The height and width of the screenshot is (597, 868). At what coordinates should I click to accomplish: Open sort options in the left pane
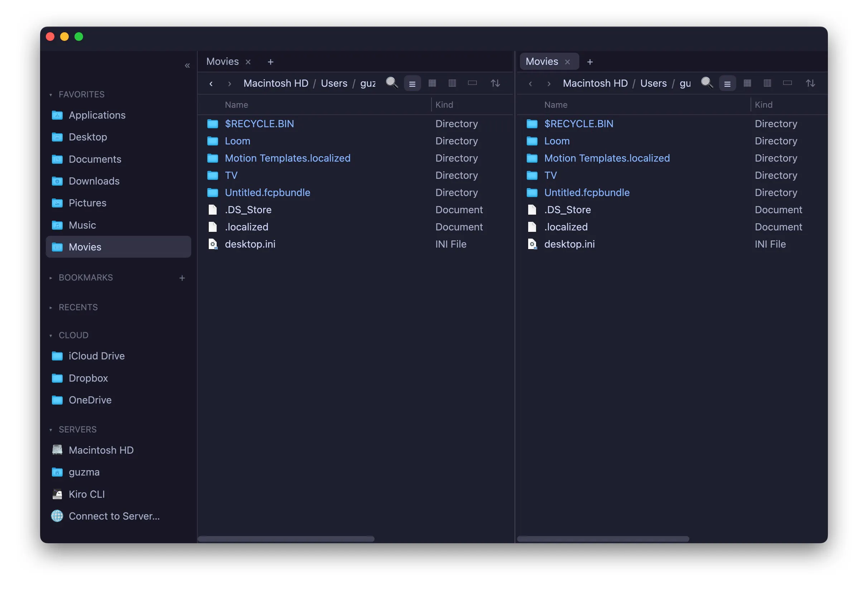coord(495,83)
